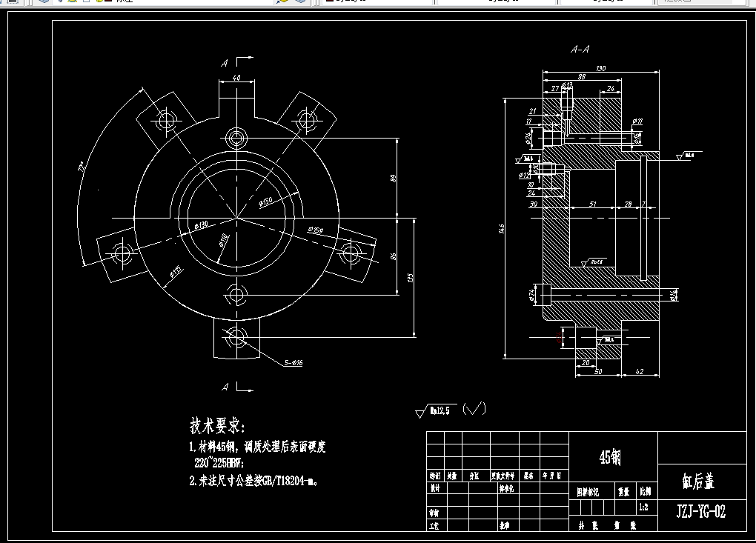Click the 20 dimension beneath the section
This screenshot has width=756, height=543.
click(x=586, y=363)
